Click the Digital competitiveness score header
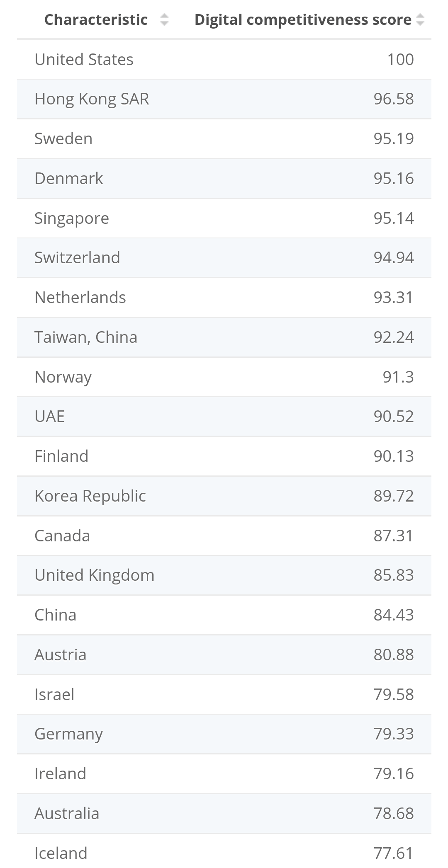This screenshot has height=868, width=448. (303, 20)
